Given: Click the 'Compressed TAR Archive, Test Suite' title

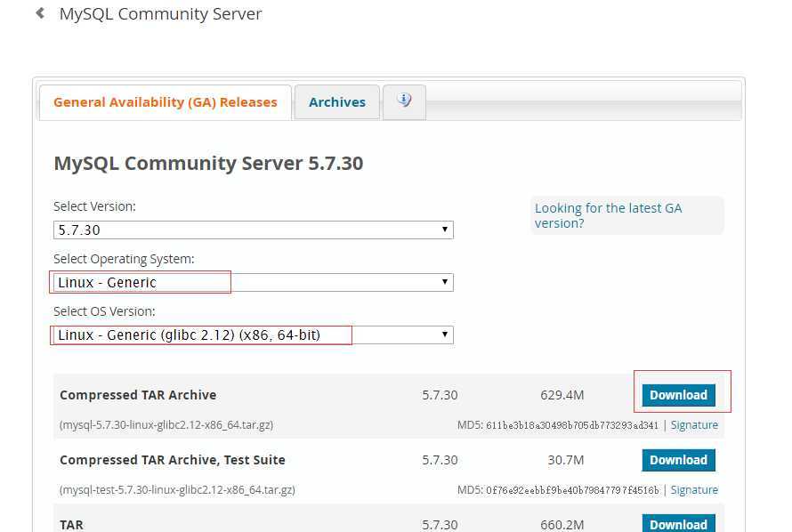Looking at the screenshot, I should click(173, 460).
